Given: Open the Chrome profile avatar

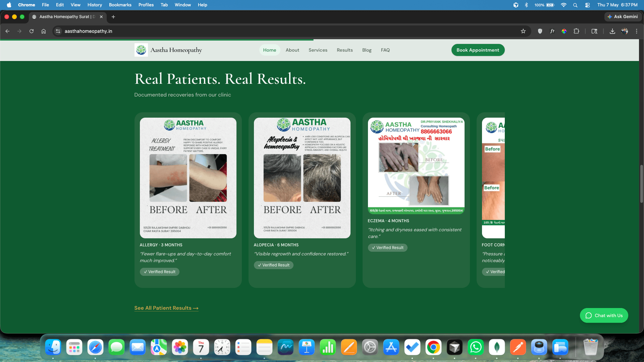Looking at the screenshot, I should pos(625,31).
